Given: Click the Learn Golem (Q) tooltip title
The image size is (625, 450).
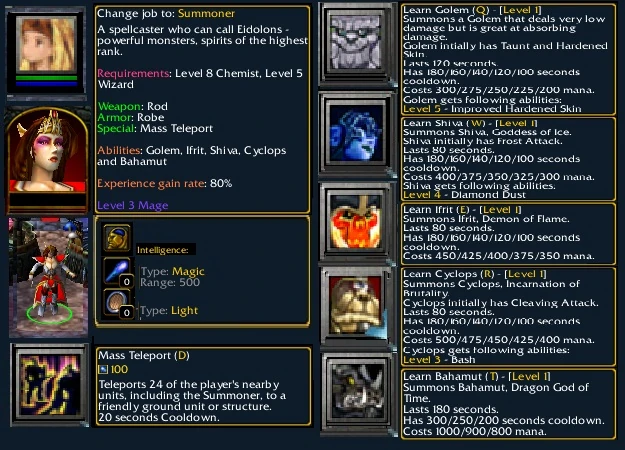Looking at the screenshot, I should [472, 10].
